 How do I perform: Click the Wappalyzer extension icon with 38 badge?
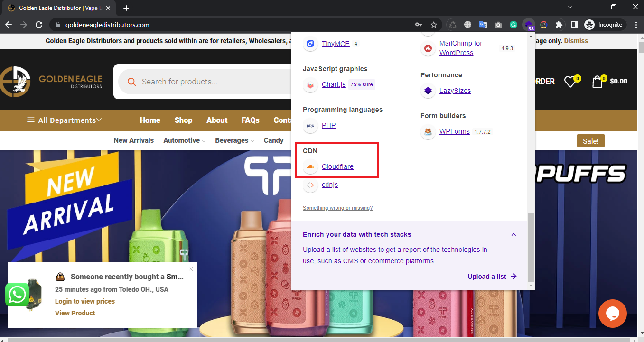point(529,25)
